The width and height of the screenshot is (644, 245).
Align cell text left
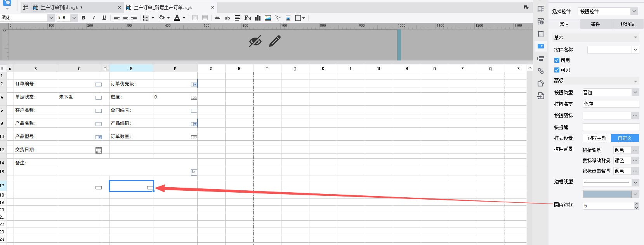pos(116,18)
